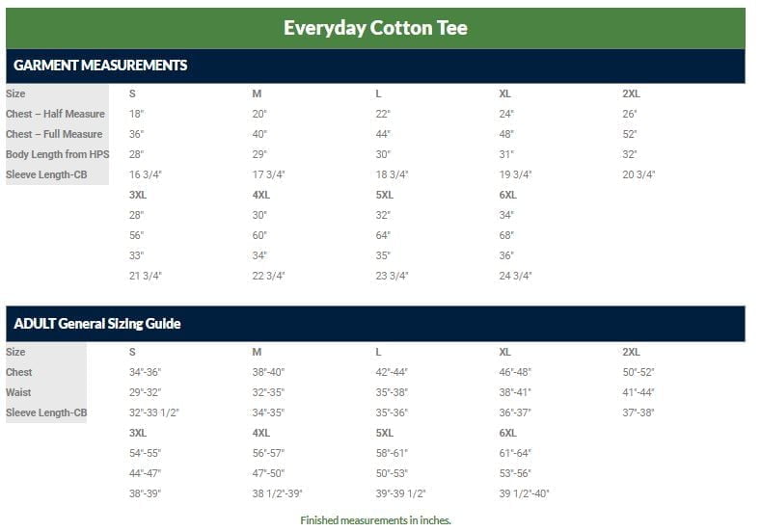The image size is (761, 532).
Task: Click the Waist row label
Action: (19, 392)
